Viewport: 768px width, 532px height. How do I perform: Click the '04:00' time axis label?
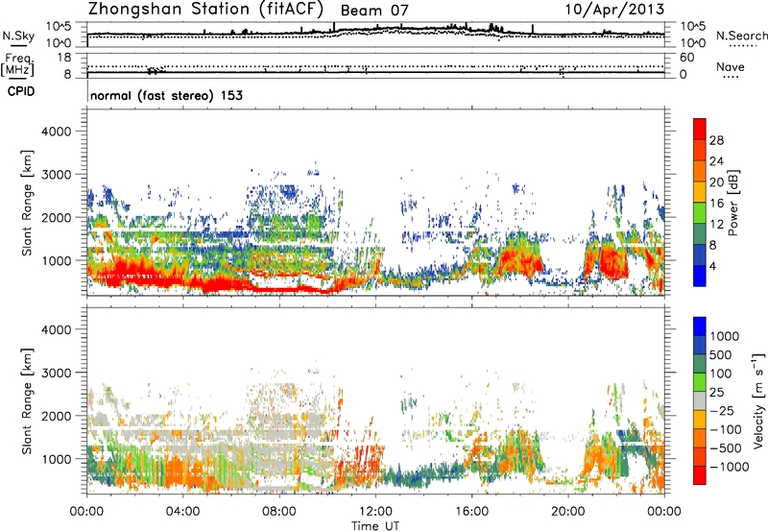[182, 511]
